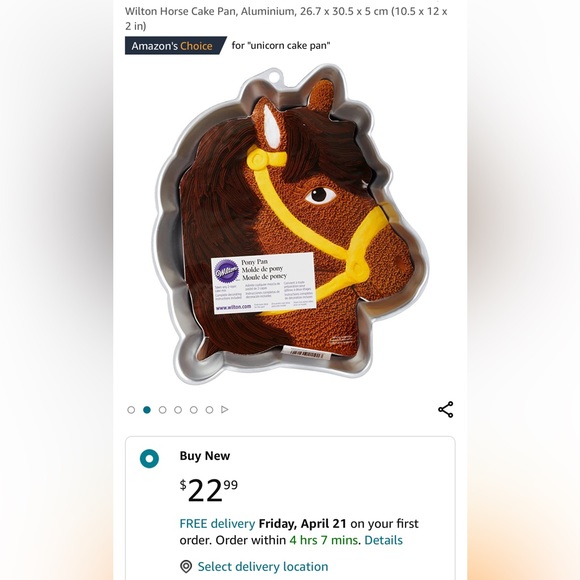Click the FREE delivery link
The width and height of the screenshot is (580, 580).
pos(217,524)
